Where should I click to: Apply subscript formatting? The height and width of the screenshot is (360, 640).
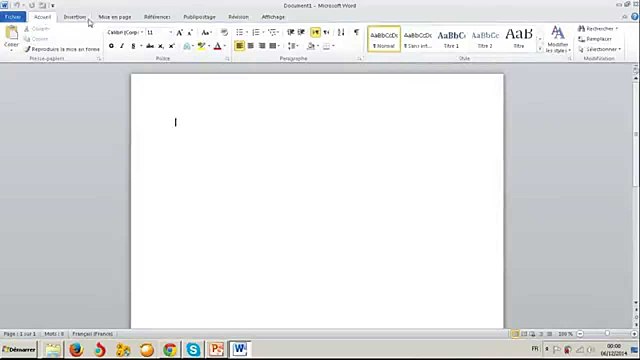click(161, 46)
